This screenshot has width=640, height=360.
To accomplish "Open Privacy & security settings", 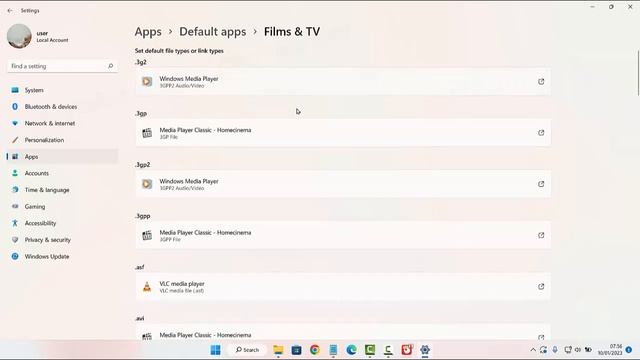I will pyautogui.click(x=62, y=240).
